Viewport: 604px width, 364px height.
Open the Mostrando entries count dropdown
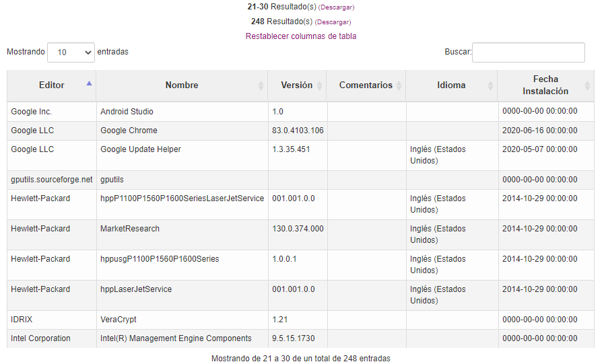point(71,52)
